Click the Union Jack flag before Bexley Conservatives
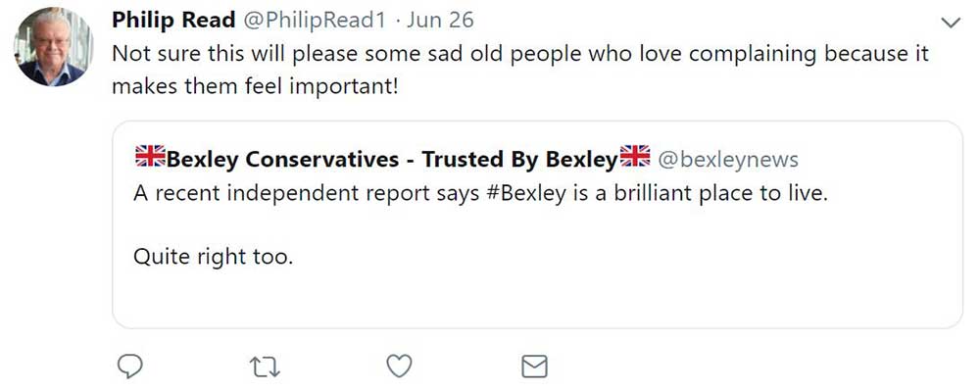 click(x=150, y=157)
